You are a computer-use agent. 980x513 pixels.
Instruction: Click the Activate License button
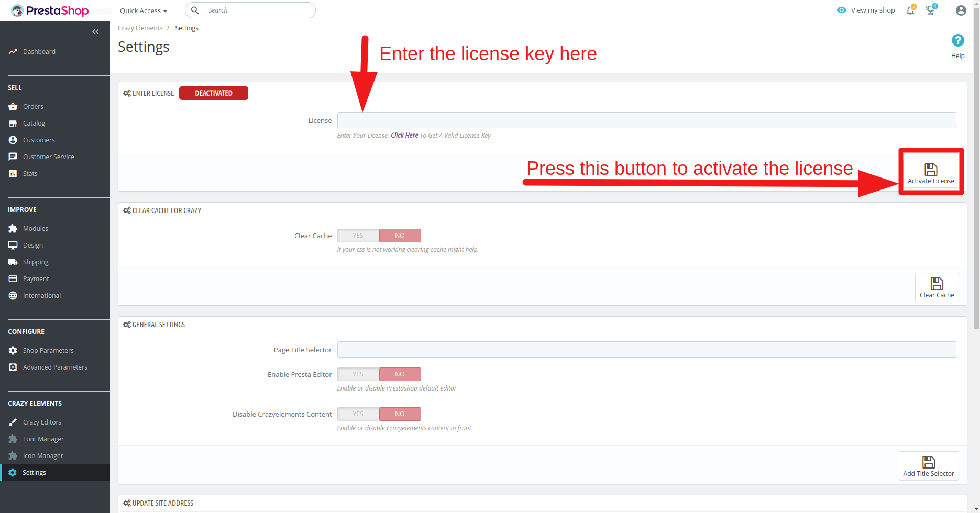click(x=931, y=173)
